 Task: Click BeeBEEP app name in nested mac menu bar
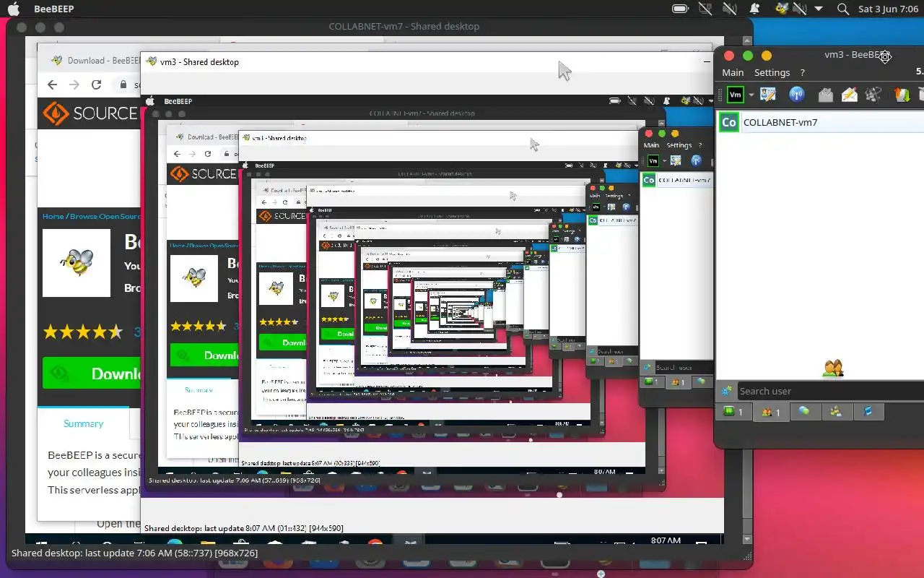(x=178, y=102)
